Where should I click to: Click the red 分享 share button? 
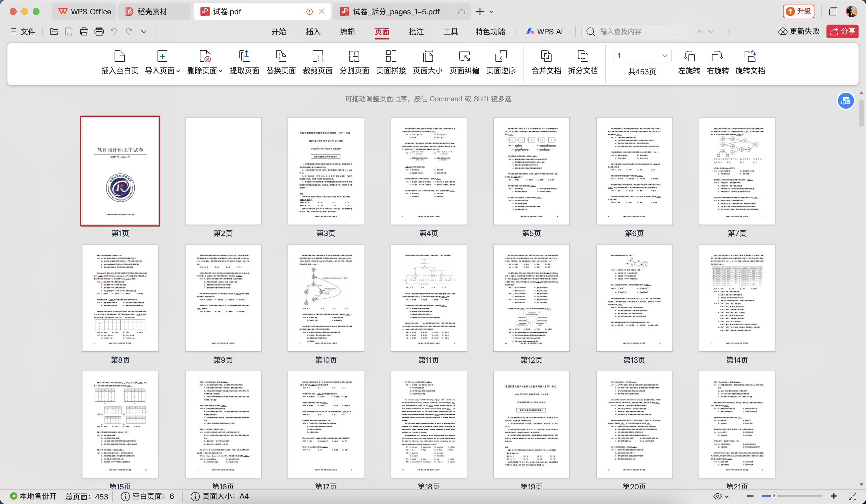point(842,31)
